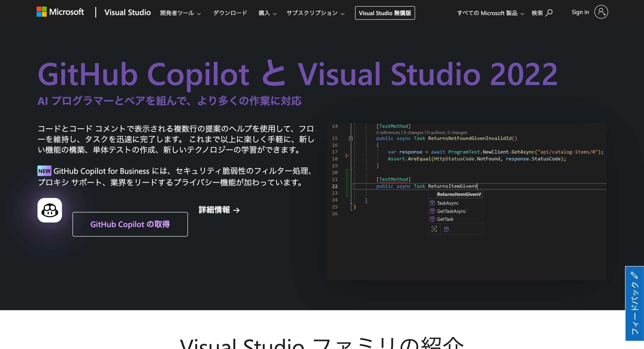Expand すべての Microsoft 製品 menu

pyautogui.click(x=490, y=13)
